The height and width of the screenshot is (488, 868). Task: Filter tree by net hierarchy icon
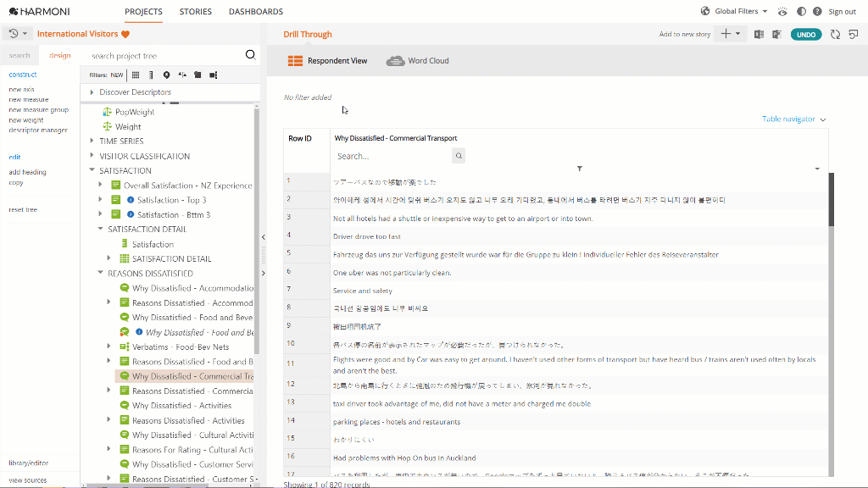(x=213, y=75)
